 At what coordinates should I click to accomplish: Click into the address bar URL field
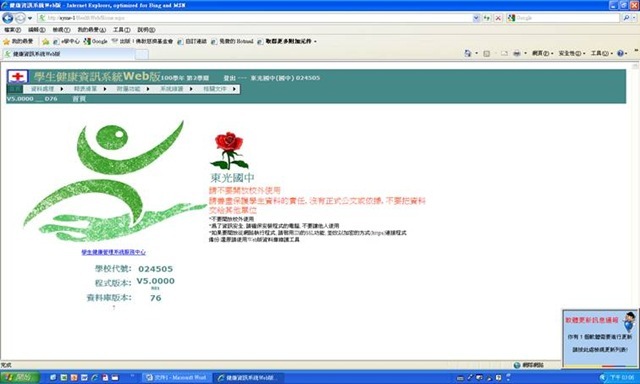click(x=255, y=18)
